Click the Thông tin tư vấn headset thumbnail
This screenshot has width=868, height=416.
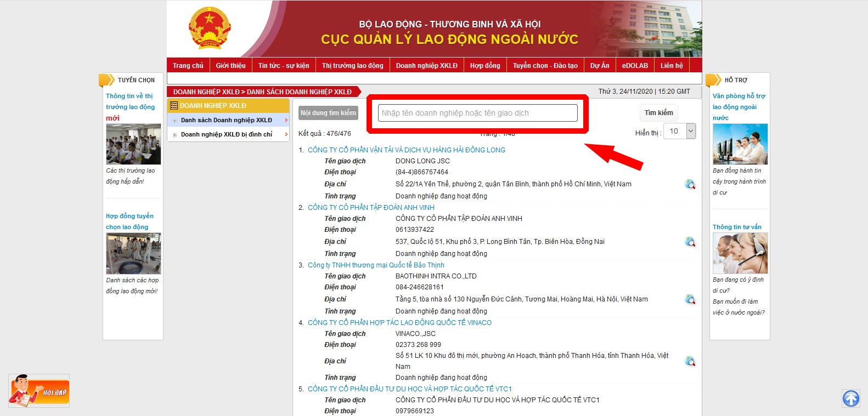coord(740,253)
